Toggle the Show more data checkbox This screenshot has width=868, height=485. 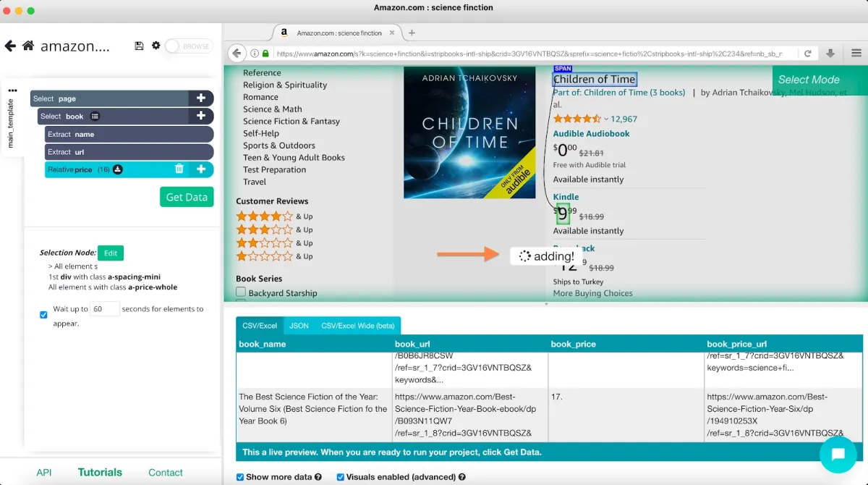tap(240, 478)
